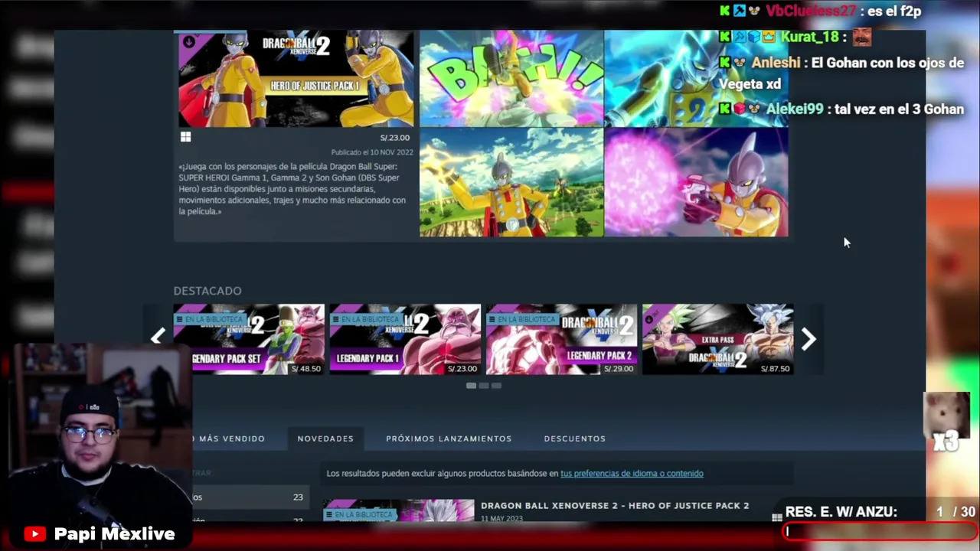
Task: Click '11 MAY 2023' release date text
Action: pyautogui.click(x=501, y=518)
